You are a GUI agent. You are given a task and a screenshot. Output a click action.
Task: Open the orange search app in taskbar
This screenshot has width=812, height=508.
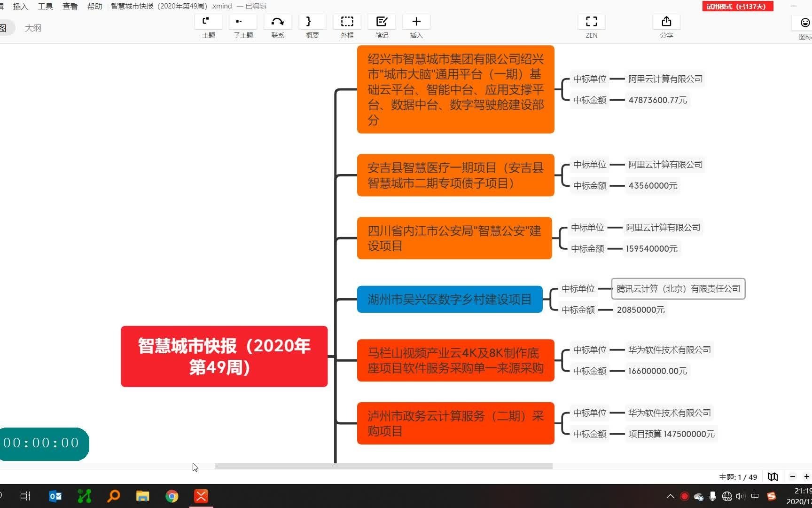click(x=114, y=496)
